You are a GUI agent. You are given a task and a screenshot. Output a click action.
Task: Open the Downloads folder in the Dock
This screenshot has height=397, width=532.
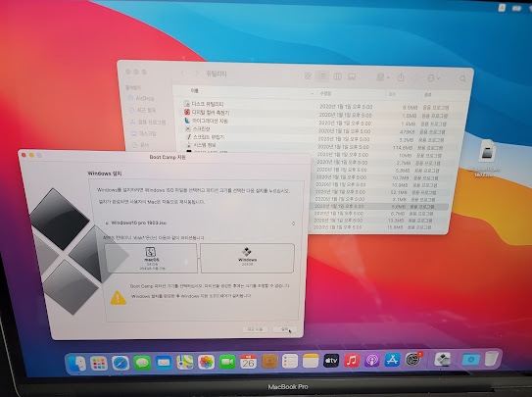pyautogui.click(x=470, y=359)
